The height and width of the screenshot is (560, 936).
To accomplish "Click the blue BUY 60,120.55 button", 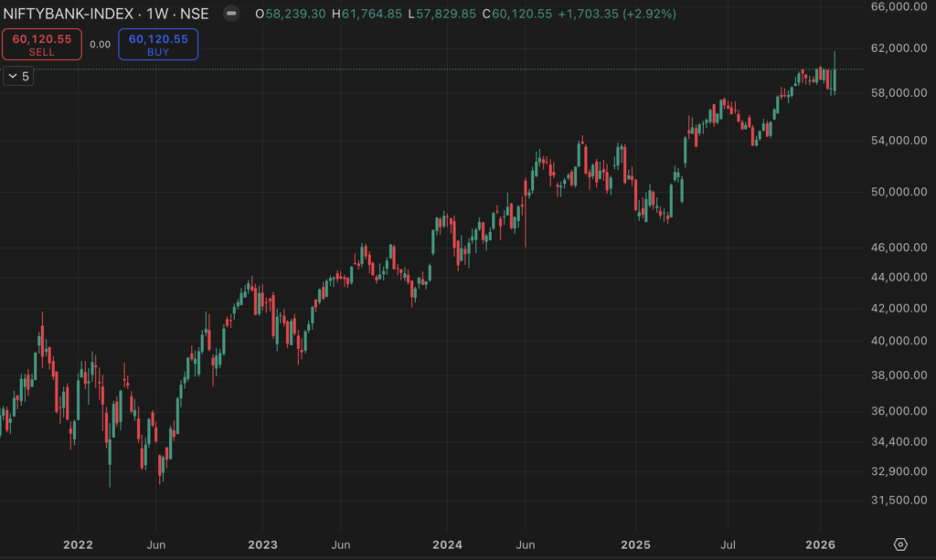I will [158, 45].
